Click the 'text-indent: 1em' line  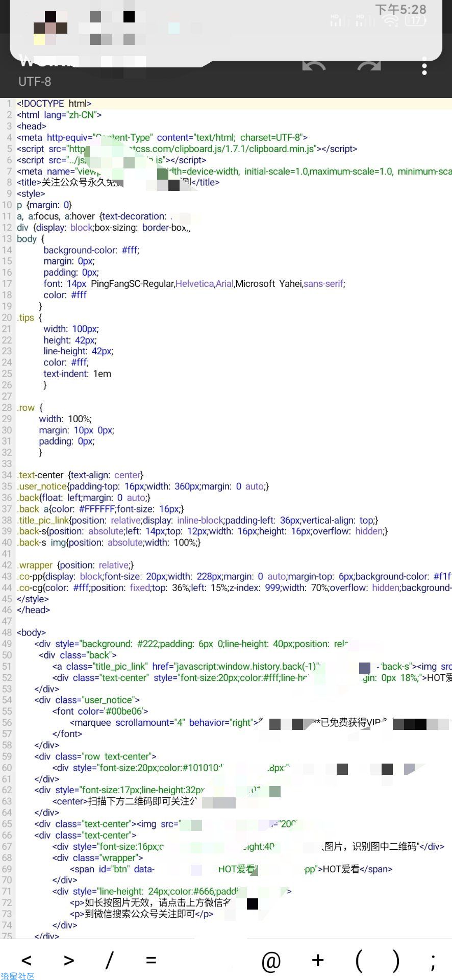77,374
